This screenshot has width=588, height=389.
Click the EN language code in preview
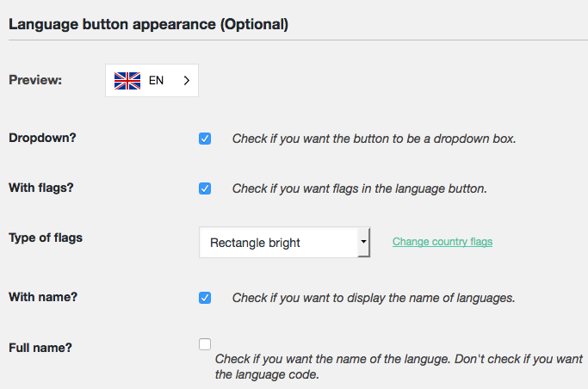[x=156, y=81]
